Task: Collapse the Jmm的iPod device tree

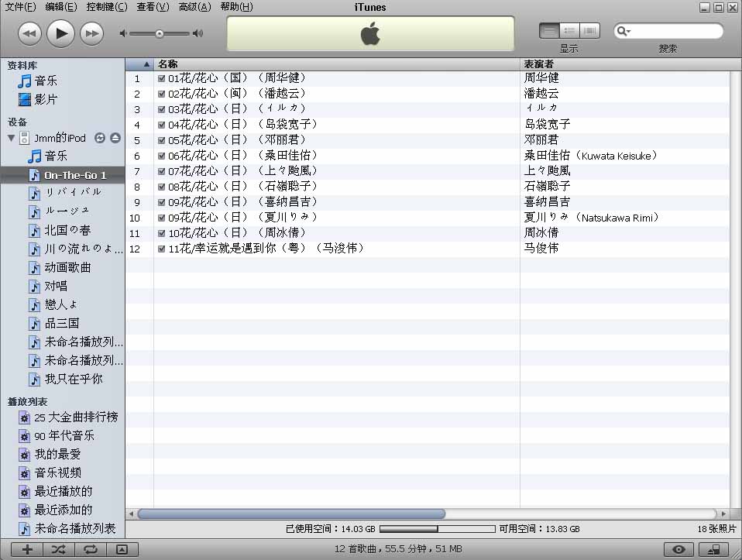Action: [11, 138]
